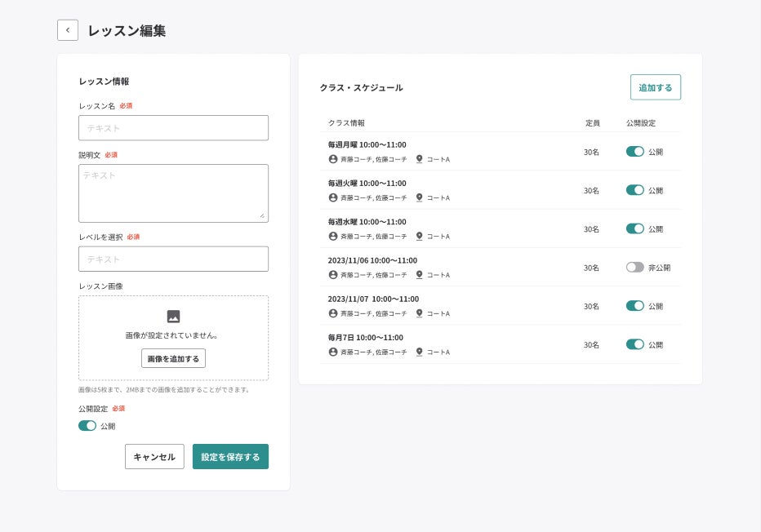Focus the レッスン名 text field
This screenshot has width=761, height=532.
[x=173, y=128]
